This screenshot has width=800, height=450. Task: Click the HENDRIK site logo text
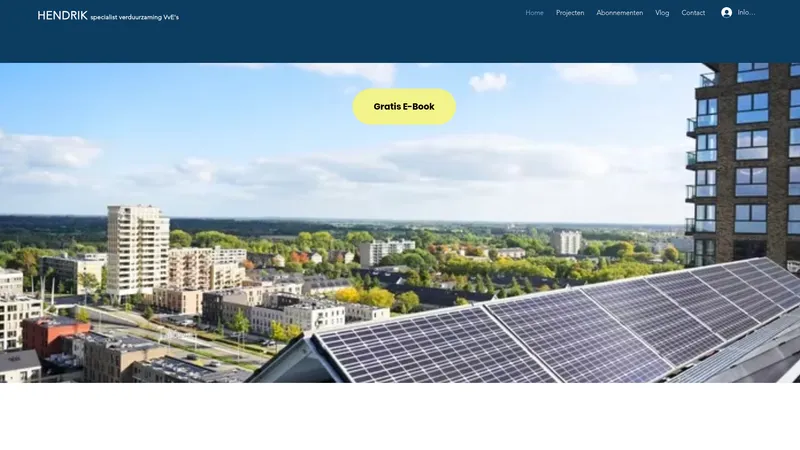point(62,16)
